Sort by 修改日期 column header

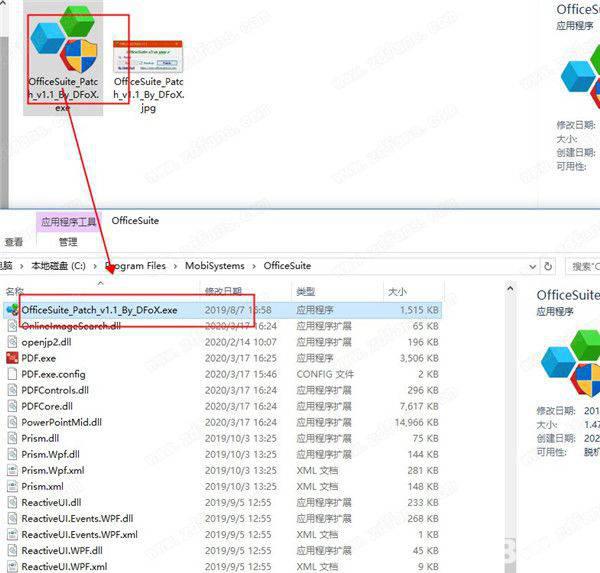click(x=223, y=292)
